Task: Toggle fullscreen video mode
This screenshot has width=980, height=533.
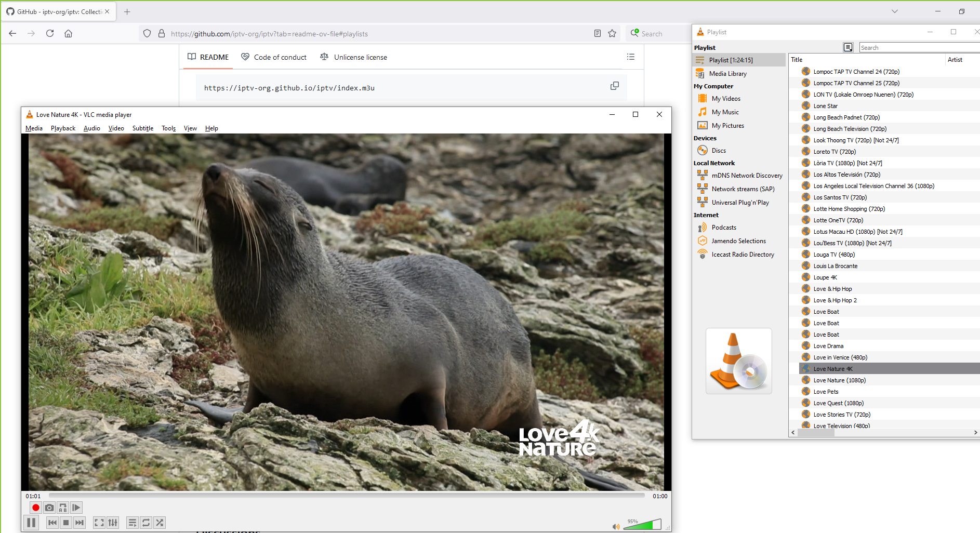Action: click(99, 523)
